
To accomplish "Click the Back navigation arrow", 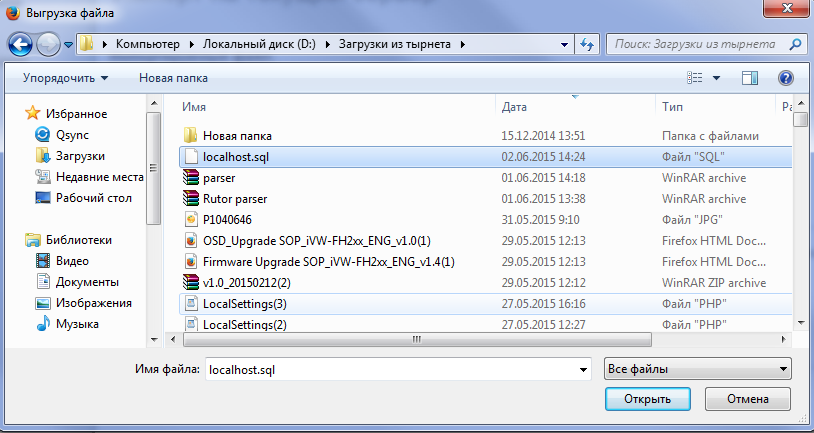I will coord(20,45).
